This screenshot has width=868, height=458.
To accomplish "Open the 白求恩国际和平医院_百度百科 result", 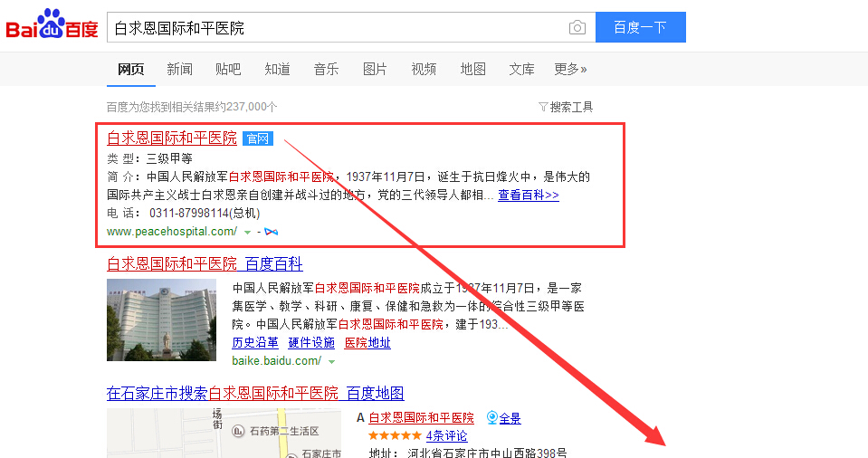I will click(x=205, y=263).
